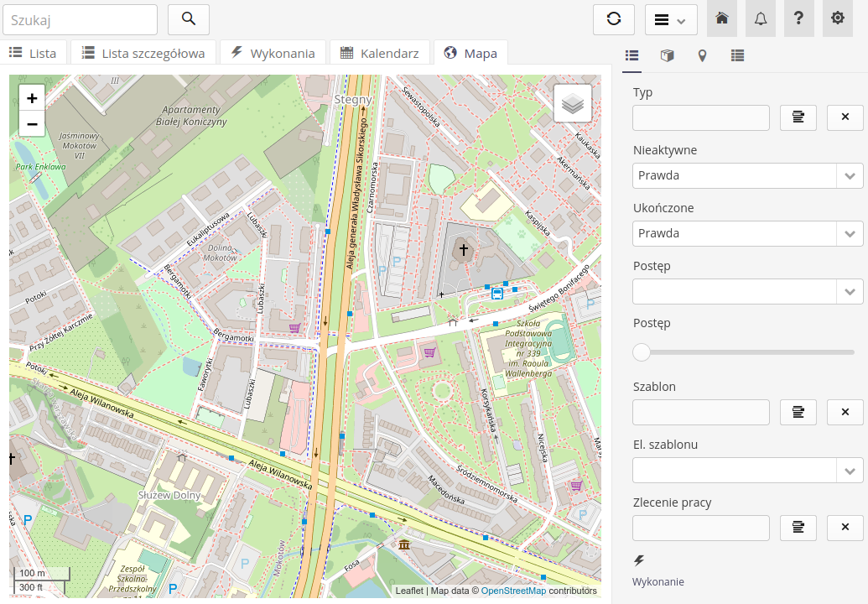The width and height of the screenshot is (868, 604).
Task: Click the search magnifier button
Action: pyautogui.click(x=188, y=19)
